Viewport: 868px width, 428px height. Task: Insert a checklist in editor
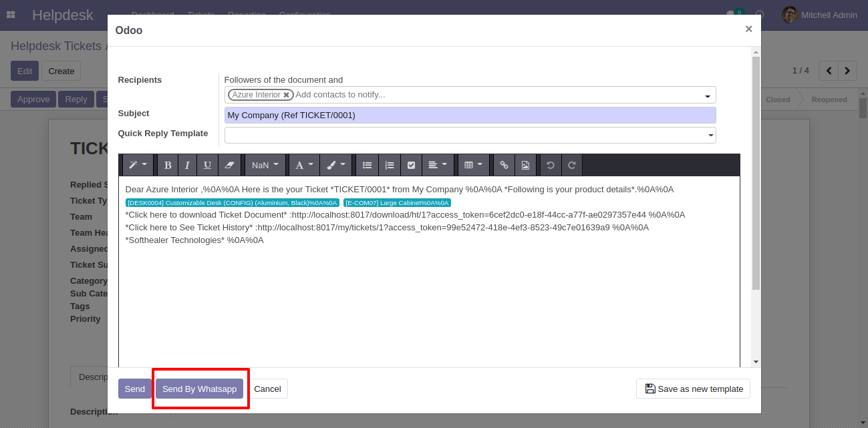click(411, 165)
